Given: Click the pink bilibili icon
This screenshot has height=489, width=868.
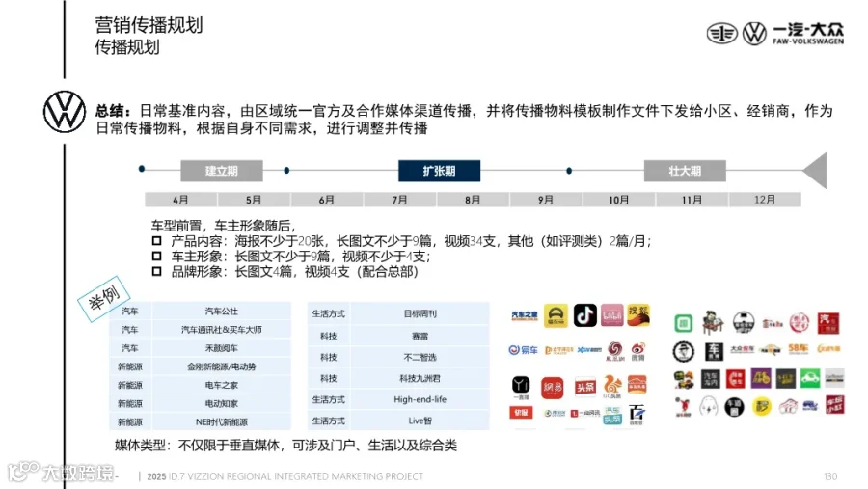Looking at the screenshot, I should (x=612, y=315).
